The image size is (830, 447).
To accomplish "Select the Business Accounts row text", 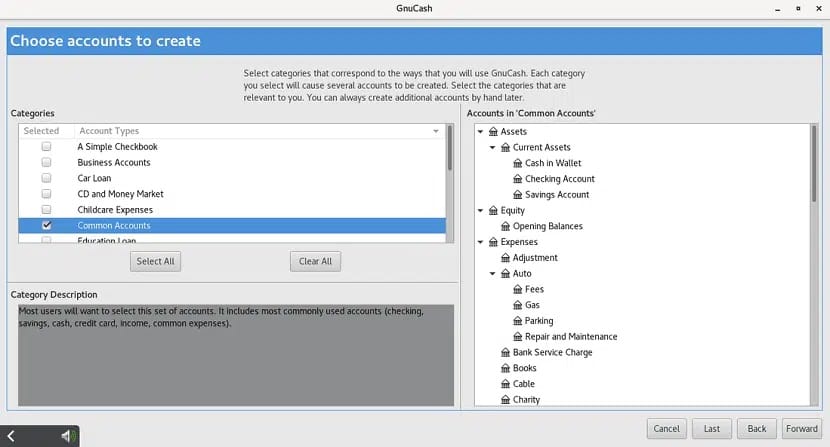I will [114, 163].
